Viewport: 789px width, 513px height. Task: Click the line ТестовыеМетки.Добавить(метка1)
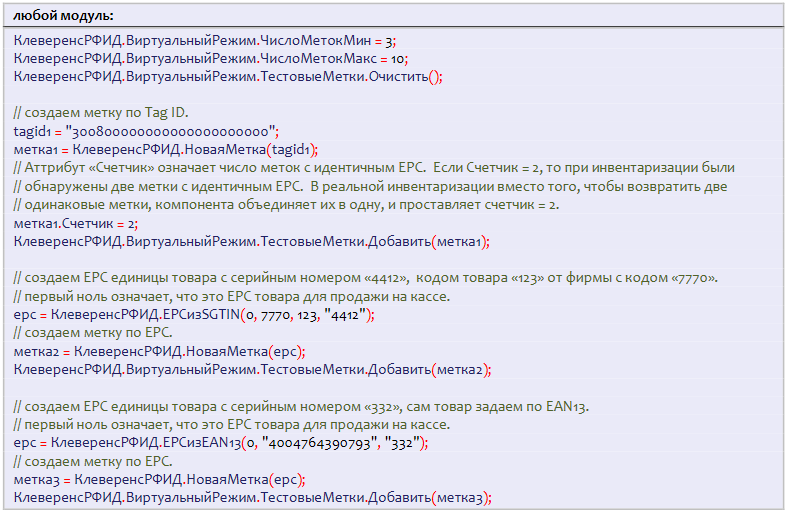point(252,242)
